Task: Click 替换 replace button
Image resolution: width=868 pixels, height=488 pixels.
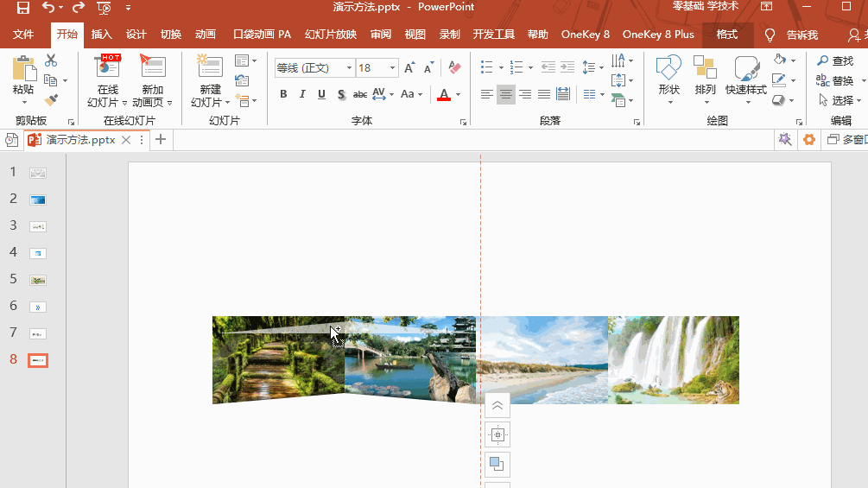Action: click(x=835, y=81)
